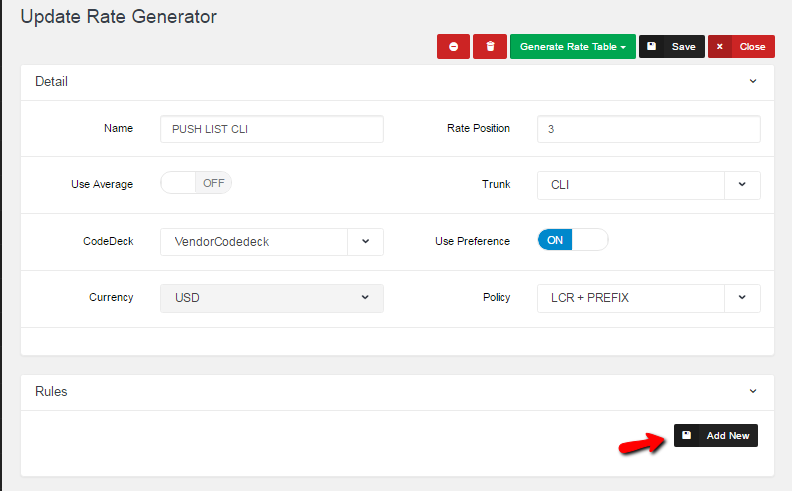Open the CodeDeck dropdown arrow

point(365,242)
